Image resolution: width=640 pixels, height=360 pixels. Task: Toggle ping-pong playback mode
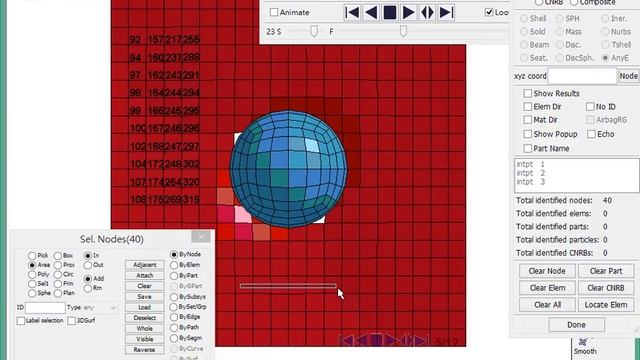tap(427, 13)
